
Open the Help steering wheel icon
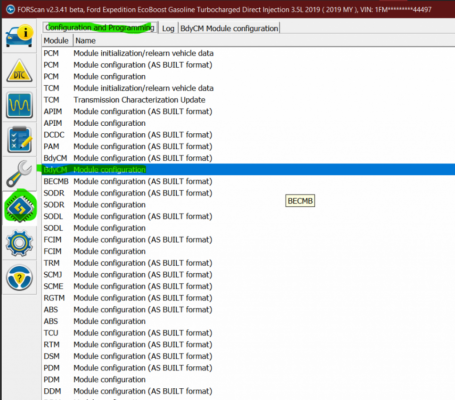click(19, 277)
